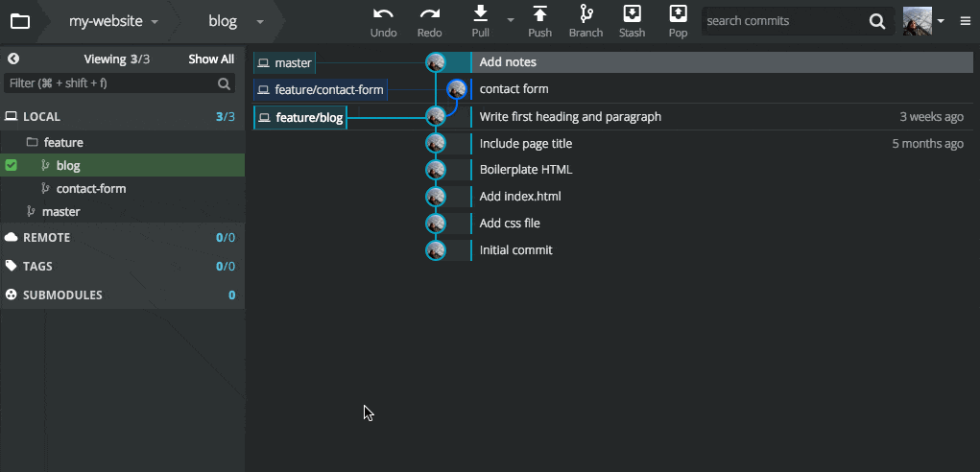980x472 pixels.
Task: Open the my-website repository dropdown
Action: 113,21
